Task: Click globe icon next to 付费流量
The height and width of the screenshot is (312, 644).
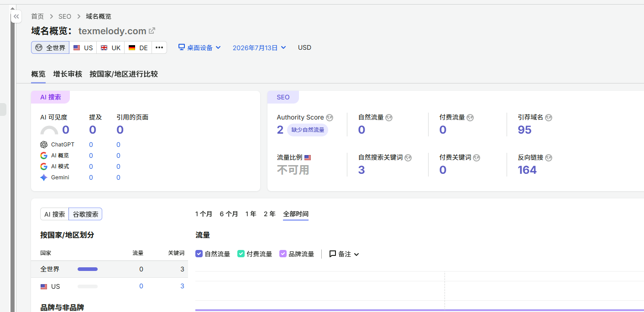Action: tap(470, 118)
